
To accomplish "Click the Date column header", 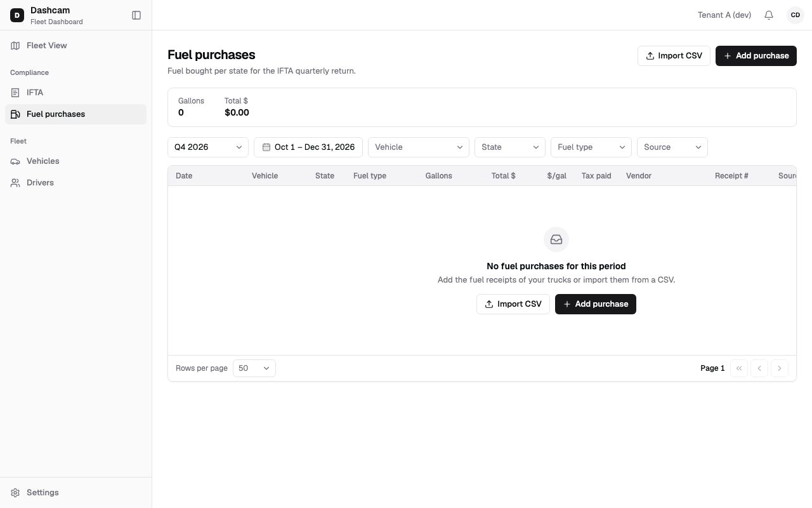I will (x=184, y=176).
